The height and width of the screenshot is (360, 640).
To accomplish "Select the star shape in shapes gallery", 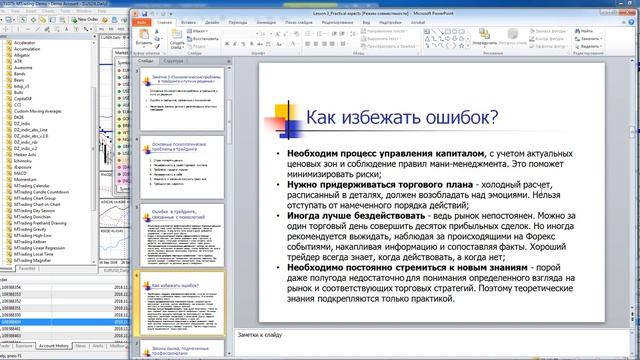I will (462, 46).
